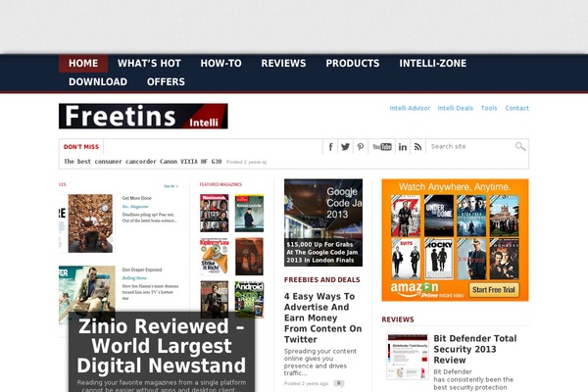Image resolution: width=588 pixels, height=392 pixels.
Task: Open the Intelli Deals link
Action: coord(456,108)
